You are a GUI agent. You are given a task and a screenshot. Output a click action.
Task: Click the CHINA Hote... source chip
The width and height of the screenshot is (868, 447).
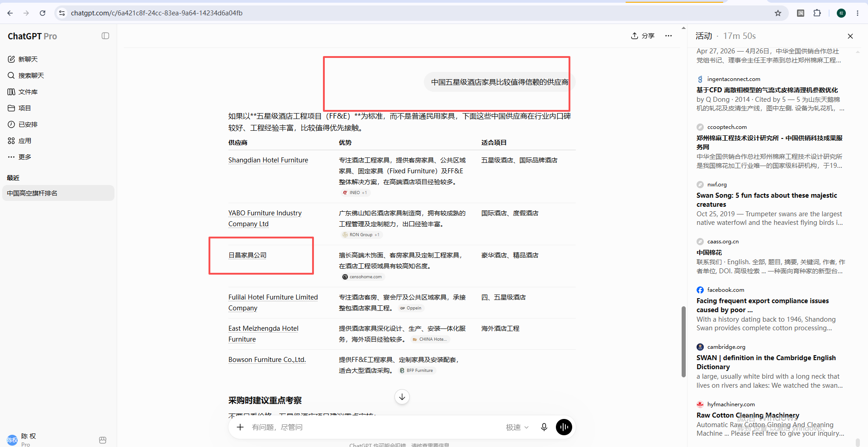click(430, 339)
